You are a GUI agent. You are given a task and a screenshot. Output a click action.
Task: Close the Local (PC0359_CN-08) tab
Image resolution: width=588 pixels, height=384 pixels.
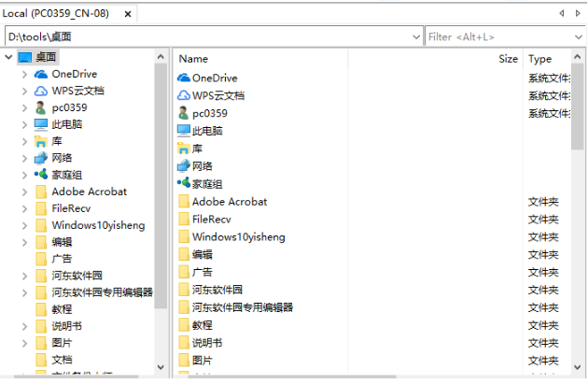(128, 13)
